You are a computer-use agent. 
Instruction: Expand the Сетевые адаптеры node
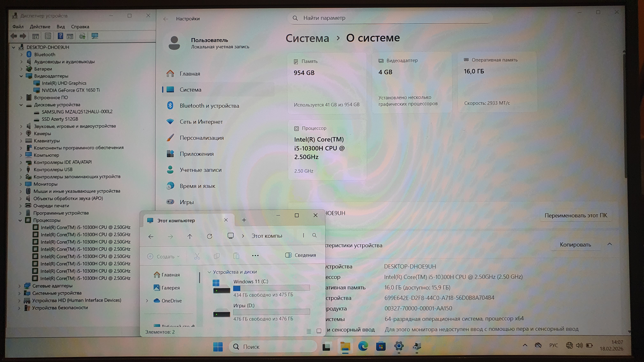[19, 286]
